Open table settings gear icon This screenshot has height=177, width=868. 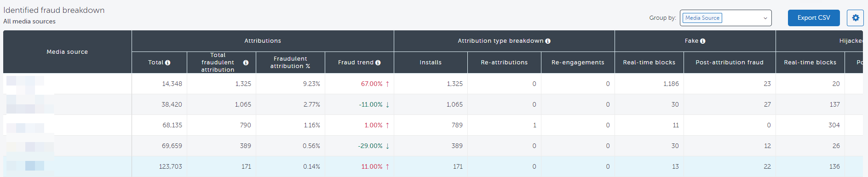pos(855,18)
